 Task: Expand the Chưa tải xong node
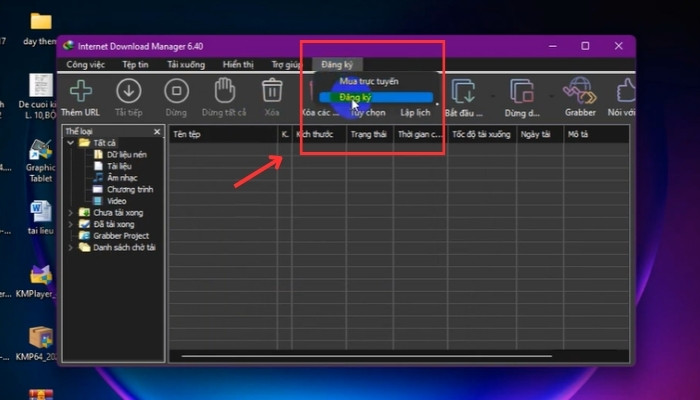[x=71, y=212]
